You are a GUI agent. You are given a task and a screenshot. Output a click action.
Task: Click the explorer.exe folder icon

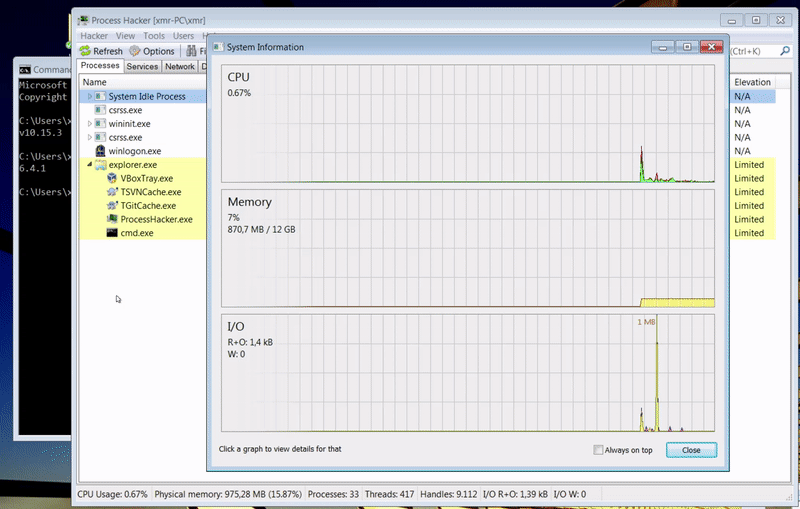[101, 165]
